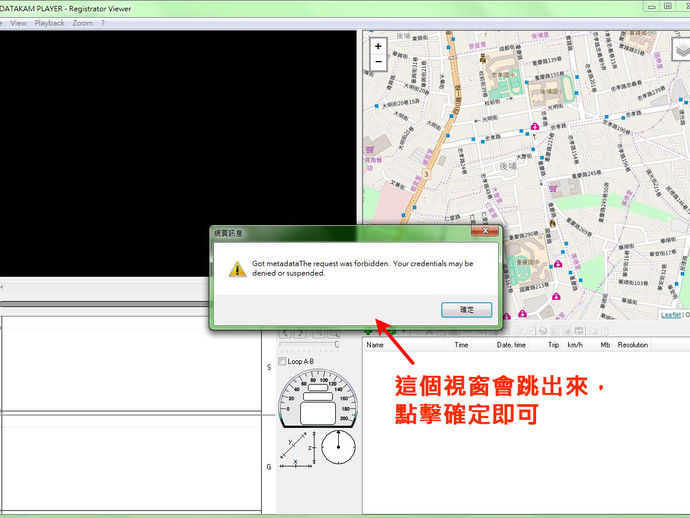690x518 pixels.
Task: Enable the Loop A-B checkbox
Action: (282, 361)
